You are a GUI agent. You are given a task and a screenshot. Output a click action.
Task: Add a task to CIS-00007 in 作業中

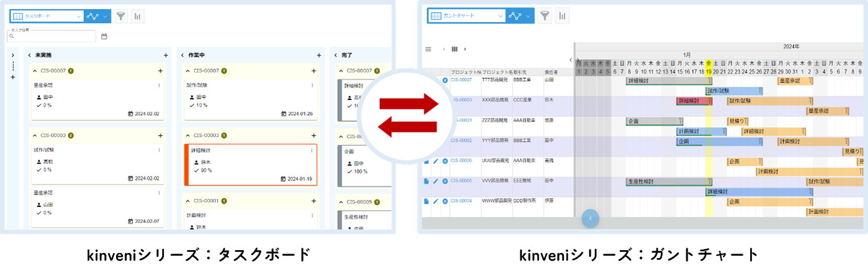click(314, 71)
